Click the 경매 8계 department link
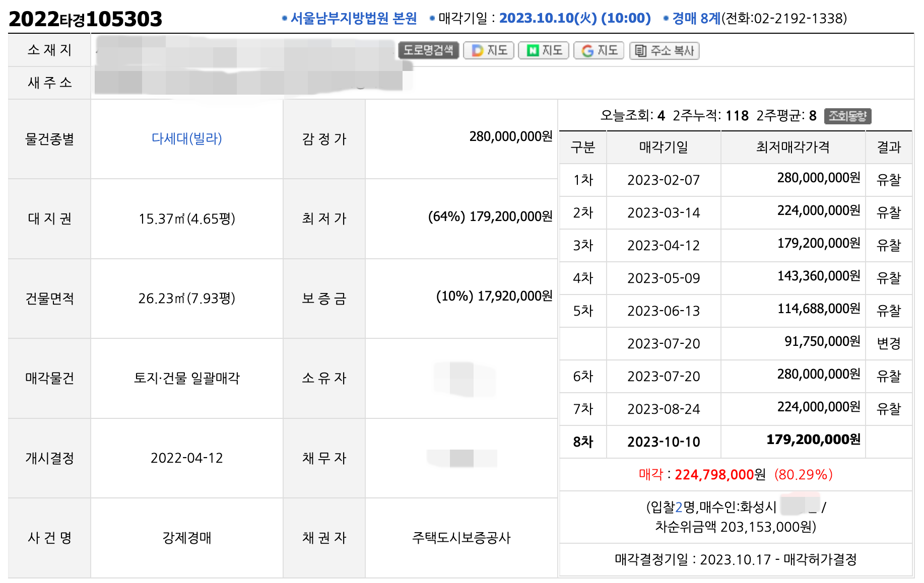 pos(697,19)
